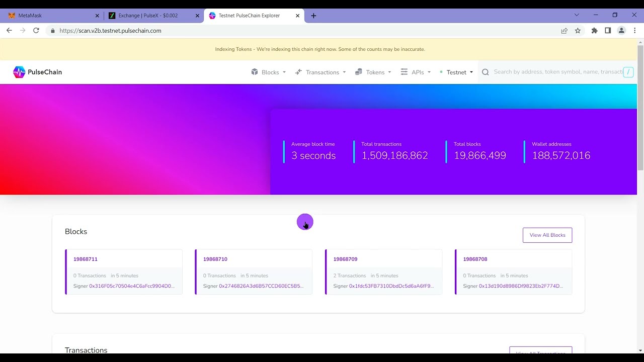Open signer address 0x2746826A3d6B57CCD60EC5B5

click(261, 286)
